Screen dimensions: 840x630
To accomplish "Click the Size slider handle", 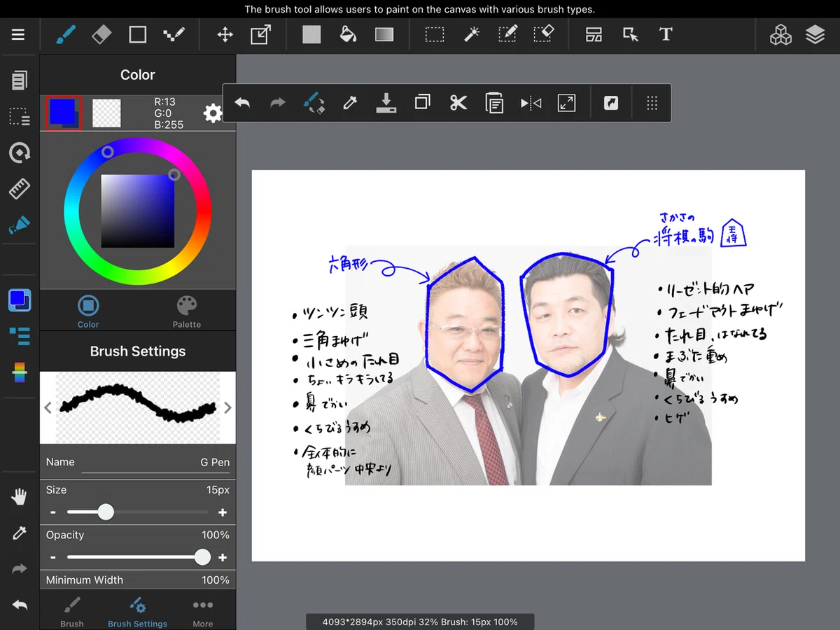I will (106, 512).
